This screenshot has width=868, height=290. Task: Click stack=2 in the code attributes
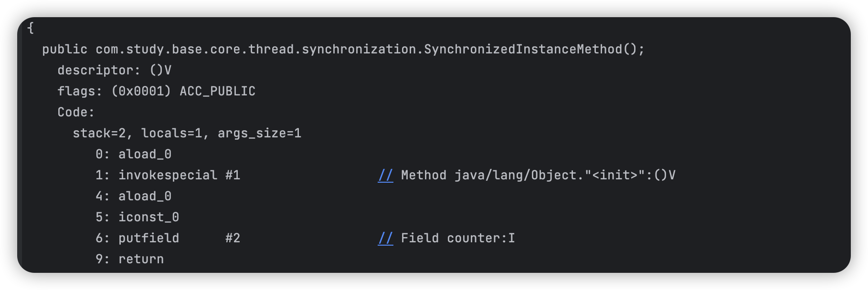point(99,133)
